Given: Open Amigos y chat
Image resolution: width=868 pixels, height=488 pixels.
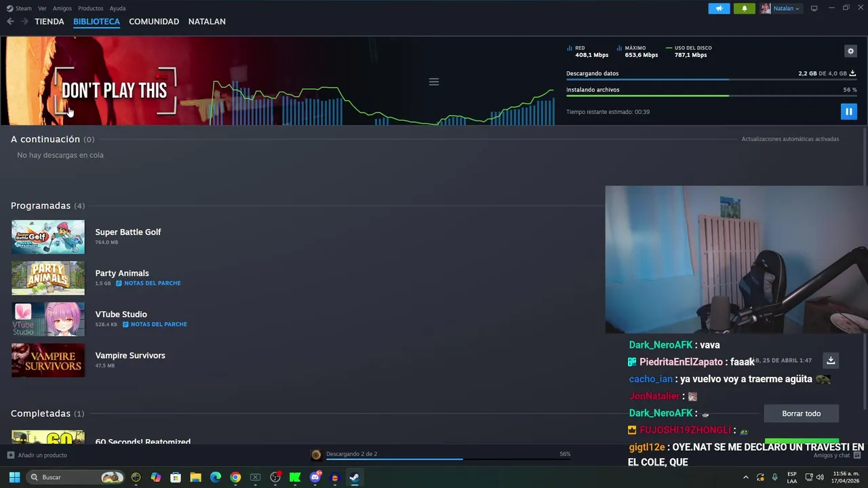Looking at the screenshot, I should click(x=837, y=455).
